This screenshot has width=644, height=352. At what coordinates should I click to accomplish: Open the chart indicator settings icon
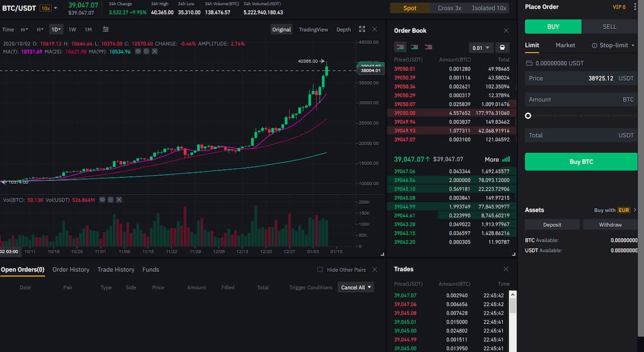tap(106, 30)
